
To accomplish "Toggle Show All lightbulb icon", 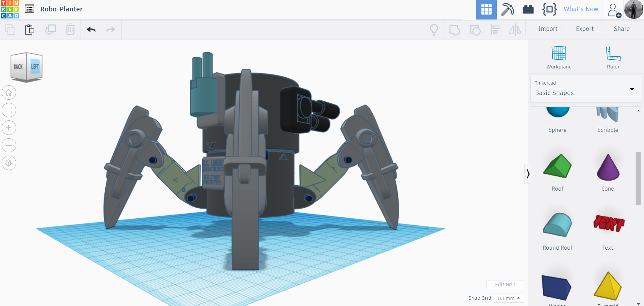I will [434, 30].
